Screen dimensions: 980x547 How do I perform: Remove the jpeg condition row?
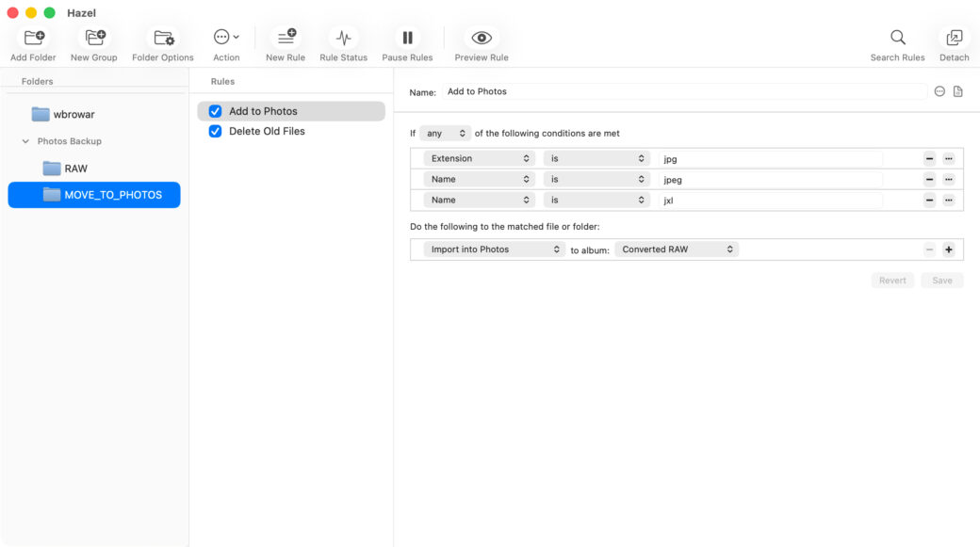pos(929,179)
